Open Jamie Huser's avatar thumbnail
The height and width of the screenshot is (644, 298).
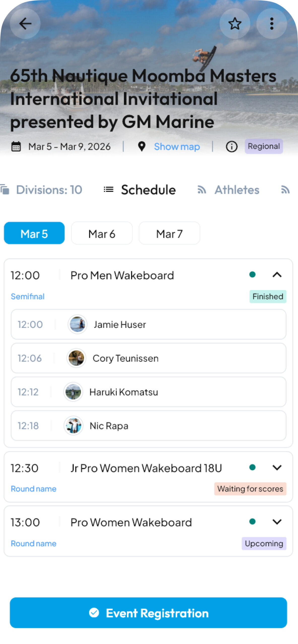coord(77,325)
